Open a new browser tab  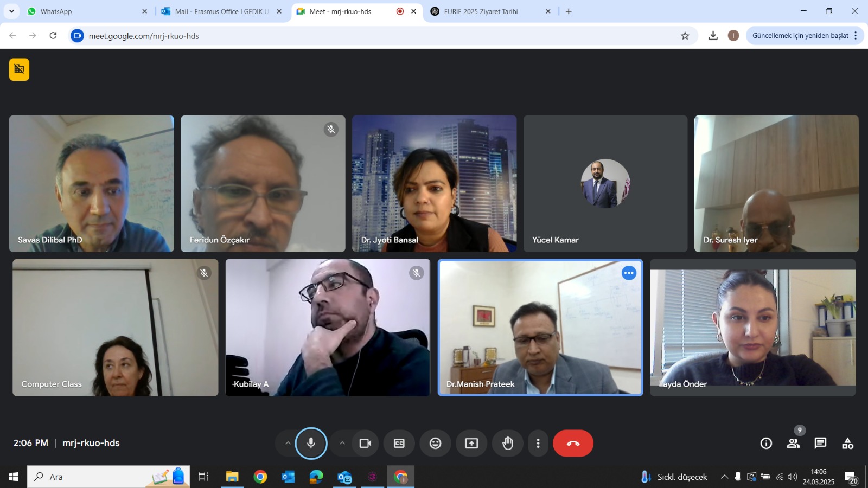tap(569, 11)
